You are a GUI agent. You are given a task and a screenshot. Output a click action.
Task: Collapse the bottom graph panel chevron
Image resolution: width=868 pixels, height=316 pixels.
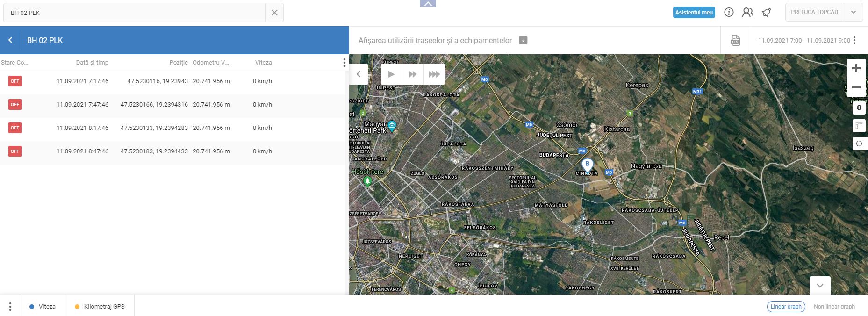tap(820, 286)
